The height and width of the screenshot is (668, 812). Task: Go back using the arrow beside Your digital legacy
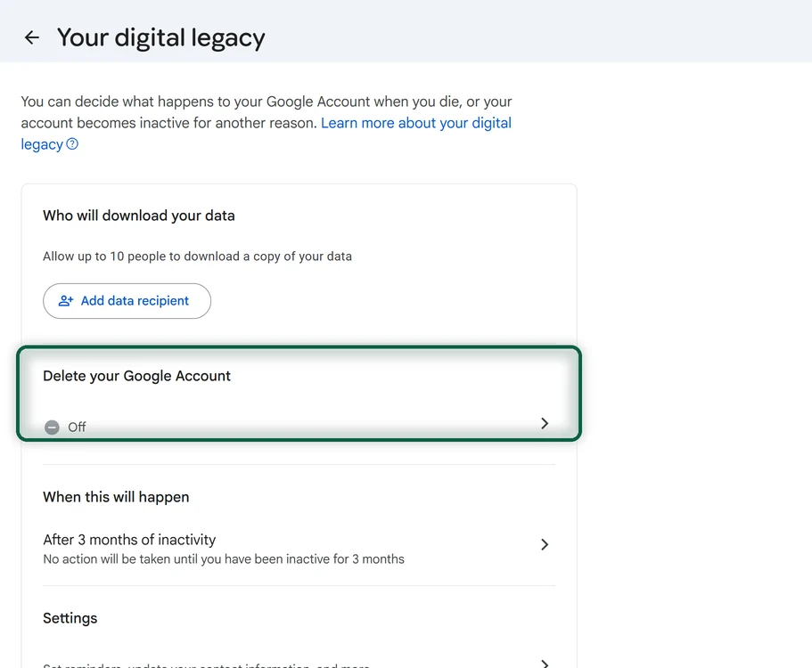point(31,37)
